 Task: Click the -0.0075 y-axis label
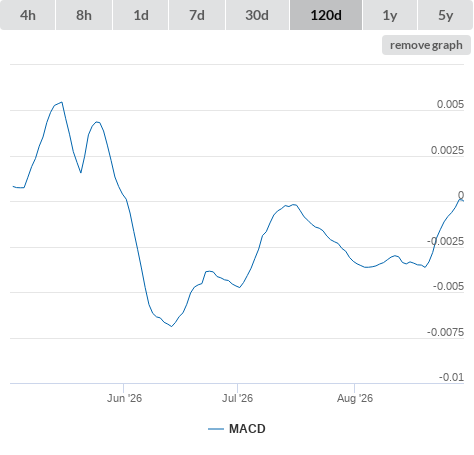(x=445, y=332)
